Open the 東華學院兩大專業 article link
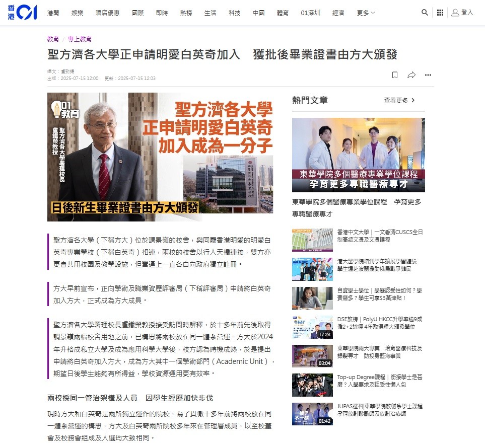Image resolution: width=485 pixels, height=448 pixels. pos(379,352)
